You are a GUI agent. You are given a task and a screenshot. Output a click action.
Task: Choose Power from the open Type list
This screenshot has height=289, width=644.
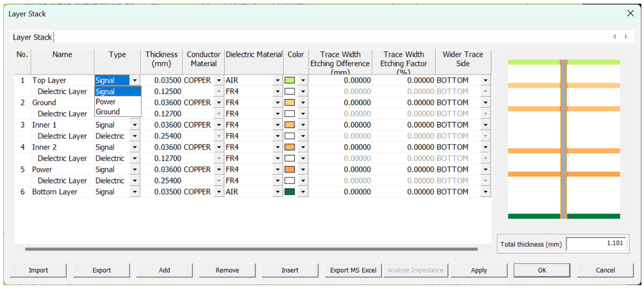[106, 102]
